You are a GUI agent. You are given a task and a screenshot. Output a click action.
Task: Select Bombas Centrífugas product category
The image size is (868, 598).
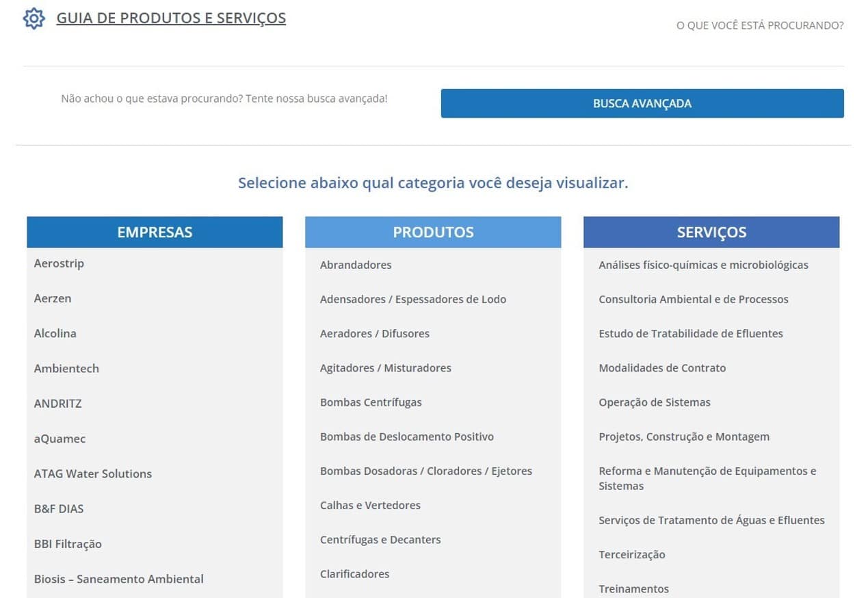click(x=371, y=402)
